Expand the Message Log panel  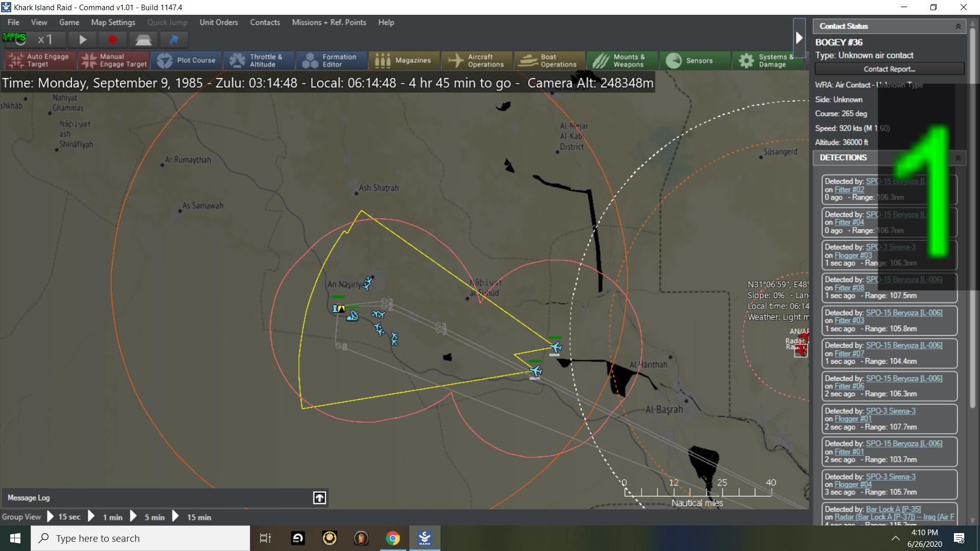[320, 498]
